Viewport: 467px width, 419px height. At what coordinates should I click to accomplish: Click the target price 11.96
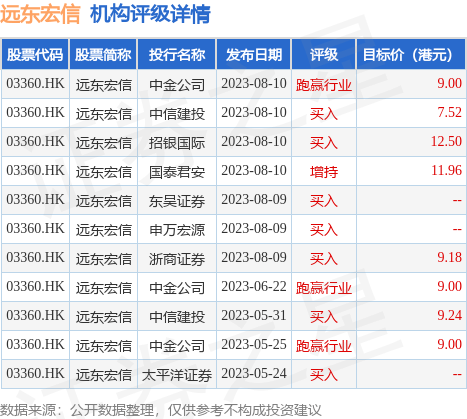point(447,170)
